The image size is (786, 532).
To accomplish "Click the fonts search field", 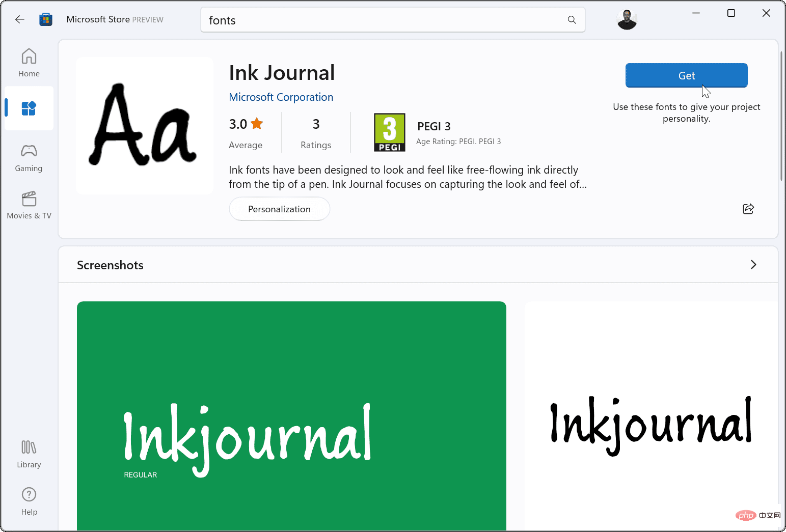I will click(393, 20).
